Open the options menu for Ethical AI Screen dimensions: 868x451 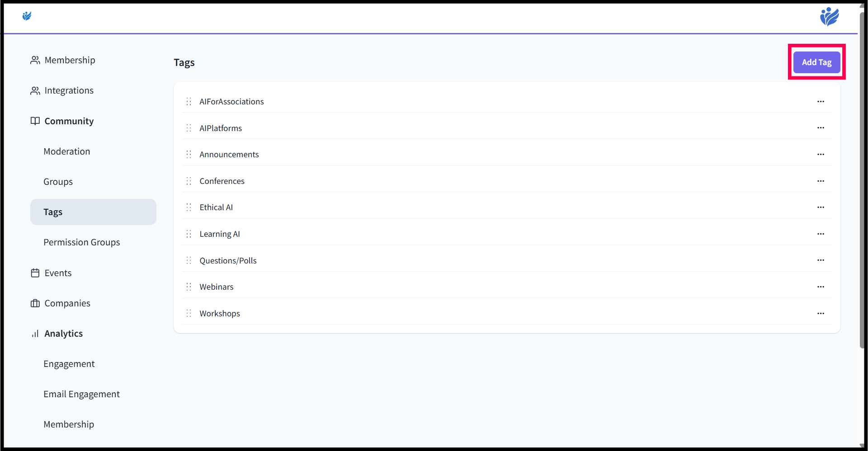coord(821,207)
